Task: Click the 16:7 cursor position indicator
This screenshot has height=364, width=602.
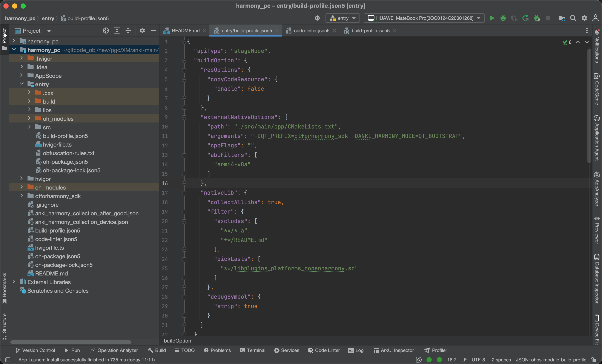Action: coord(451,360)
